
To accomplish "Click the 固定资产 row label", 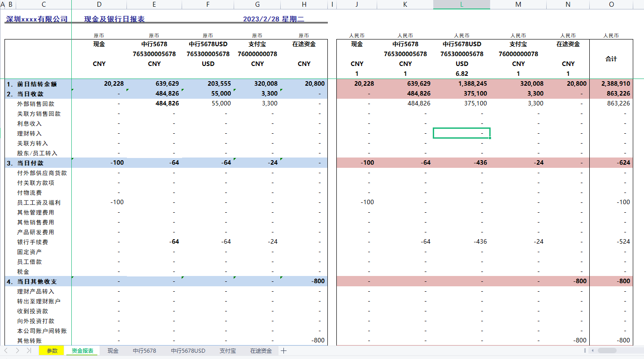I will (x=30, y=252).
